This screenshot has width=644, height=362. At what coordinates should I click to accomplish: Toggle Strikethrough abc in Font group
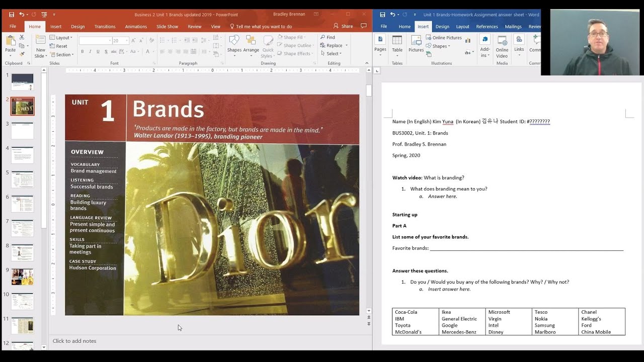[x=113, y=51]
